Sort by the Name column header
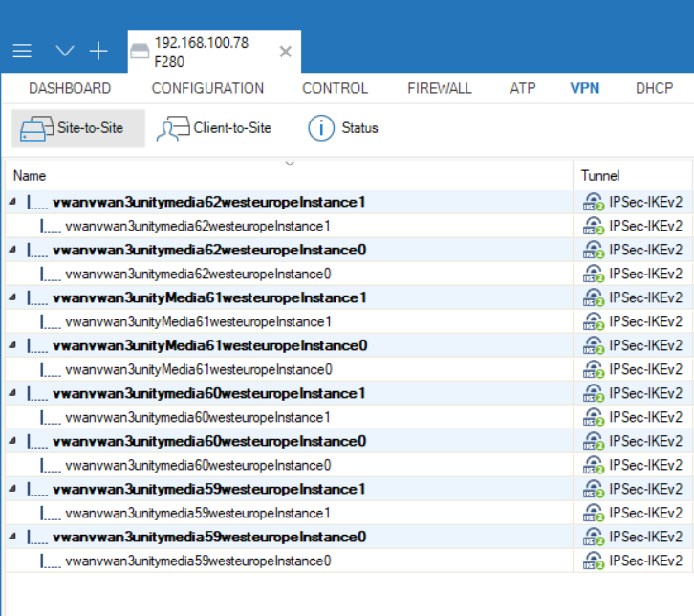The height and width of the screenshot is (616, 694). click(x=30, y=176)
